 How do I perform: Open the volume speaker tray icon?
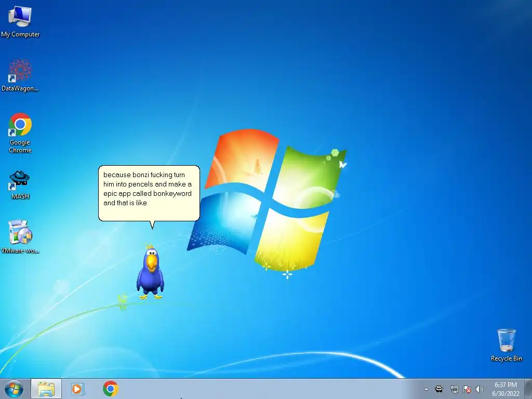[480, 389]
